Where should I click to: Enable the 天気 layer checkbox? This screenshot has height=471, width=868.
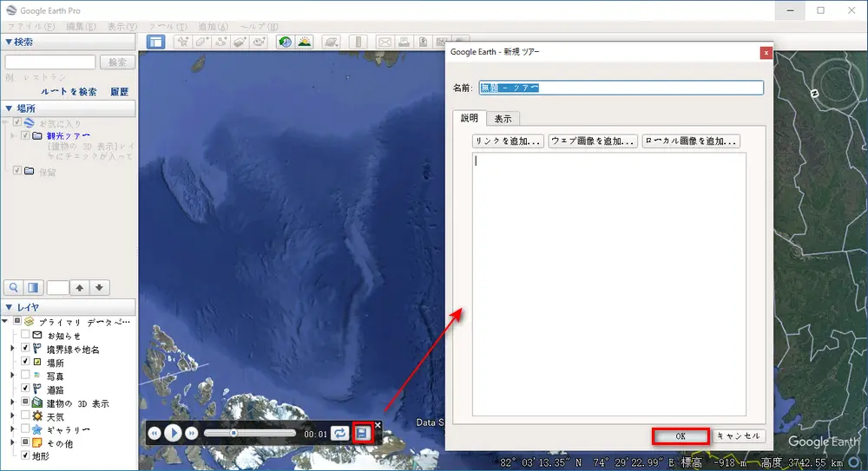click(25, 416)
